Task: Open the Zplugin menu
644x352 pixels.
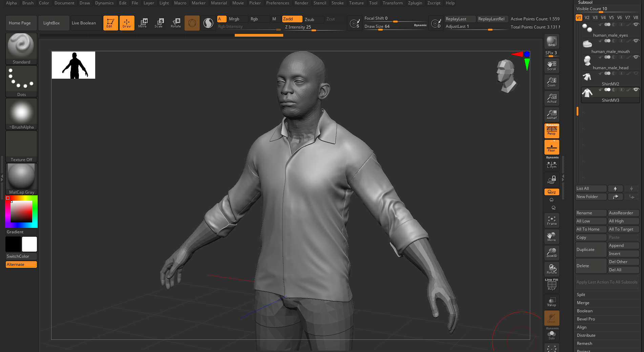Action: click(415, 3)
